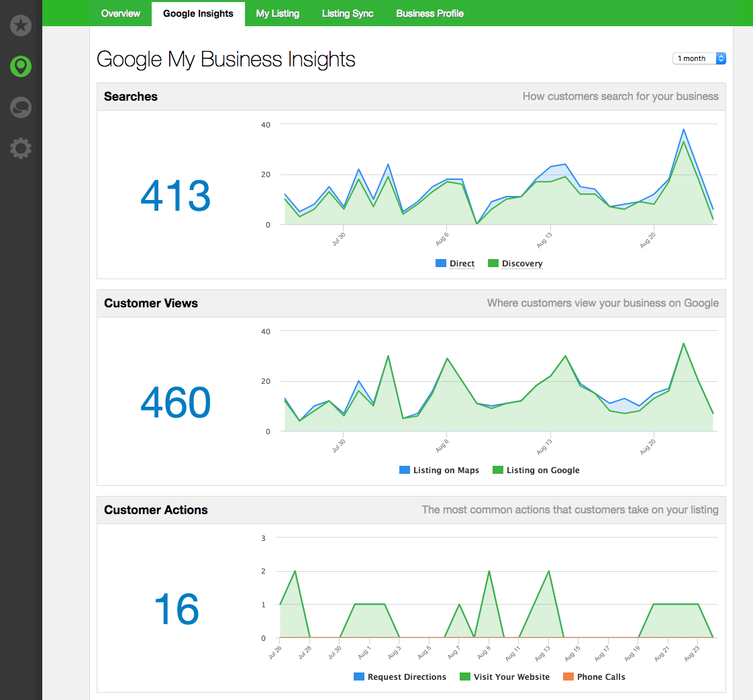This screenshot has height=700, width=753.
Task: Click the 460 customer views total
Action: coord(176,402)
